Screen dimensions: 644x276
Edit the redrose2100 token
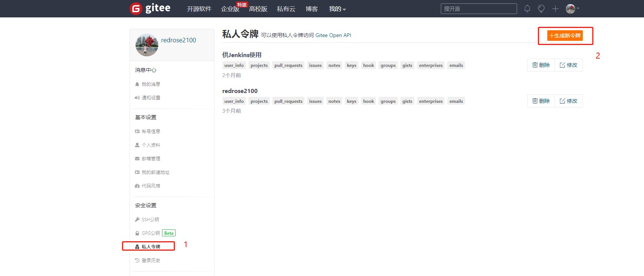pos(568,101)
